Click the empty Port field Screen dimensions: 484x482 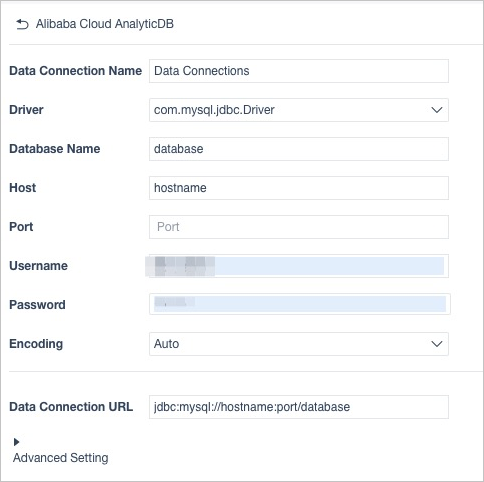click(299, 227)
